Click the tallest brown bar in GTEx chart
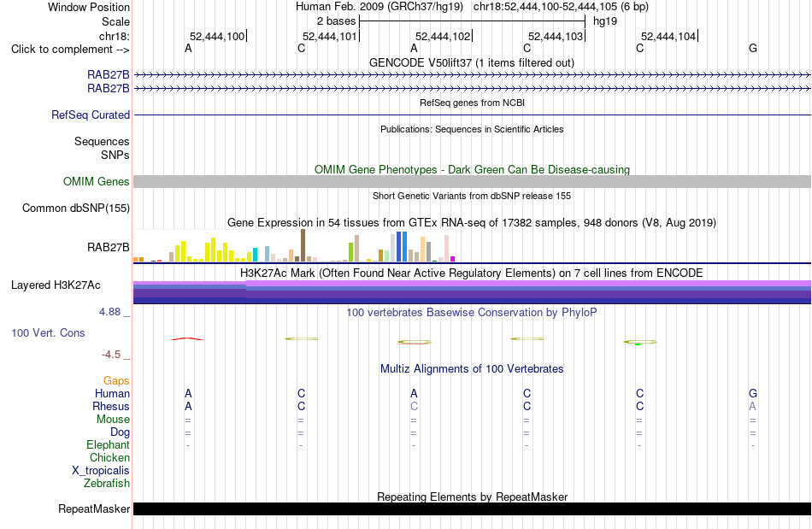The image size is (812, 529). click(303, 245)
